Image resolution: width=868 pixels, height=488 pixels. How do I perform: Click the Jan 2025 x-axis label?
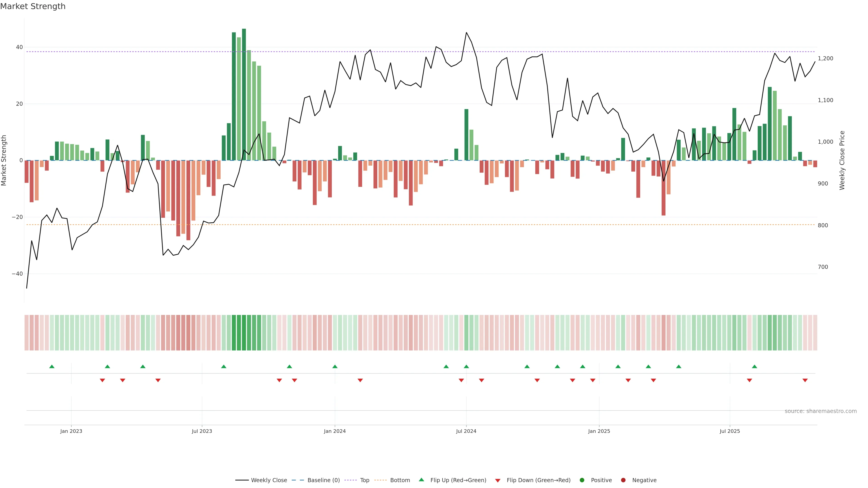[x=599, y=431]
